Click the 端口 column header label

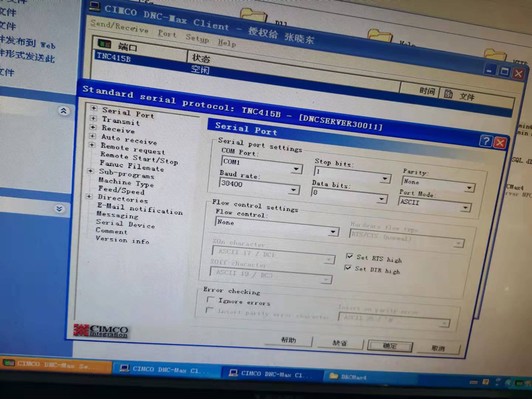coord(128,47)
